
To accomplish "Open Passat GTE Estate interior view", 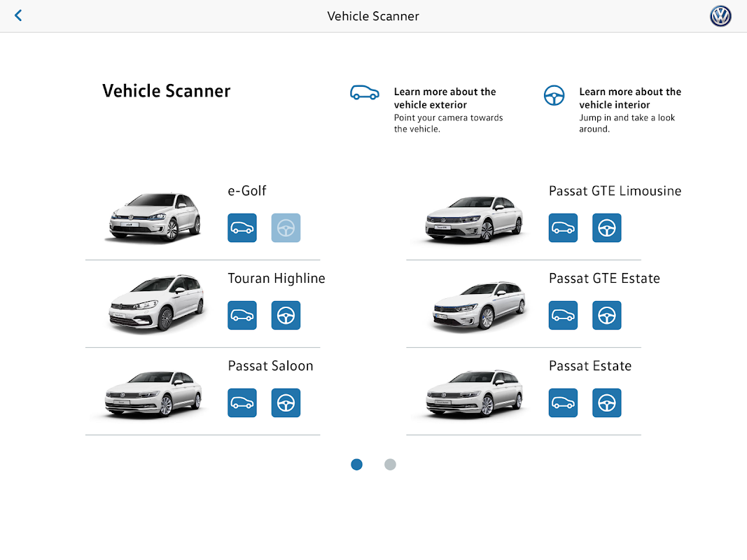I will tap(607, 315).
